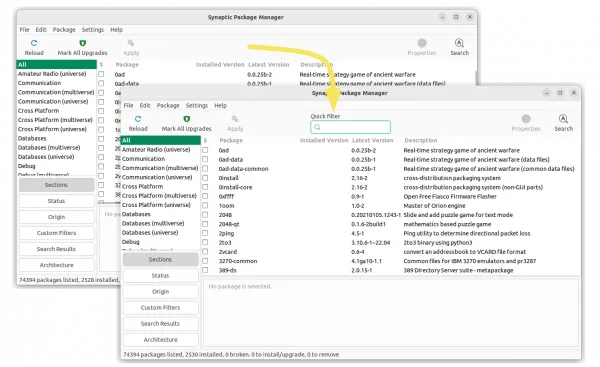Toggle status checkbox for 2vcard package
Screen dimensions: 600x367
205,251
